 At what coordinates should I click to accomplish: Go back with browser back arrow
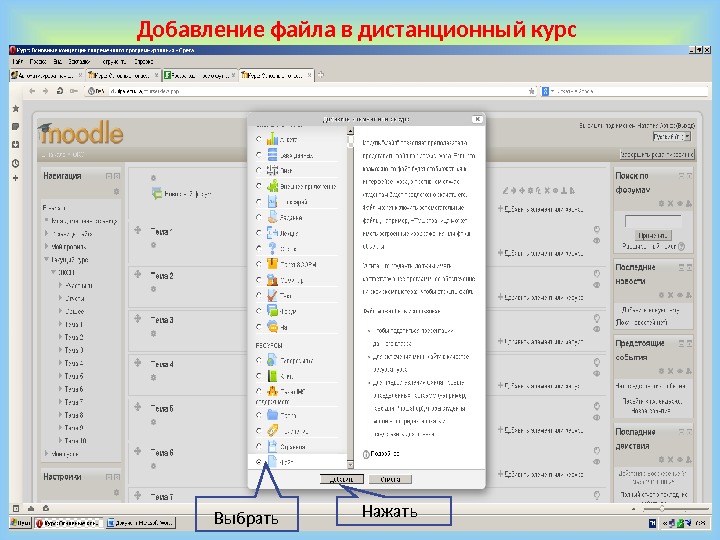coord(32,91)
